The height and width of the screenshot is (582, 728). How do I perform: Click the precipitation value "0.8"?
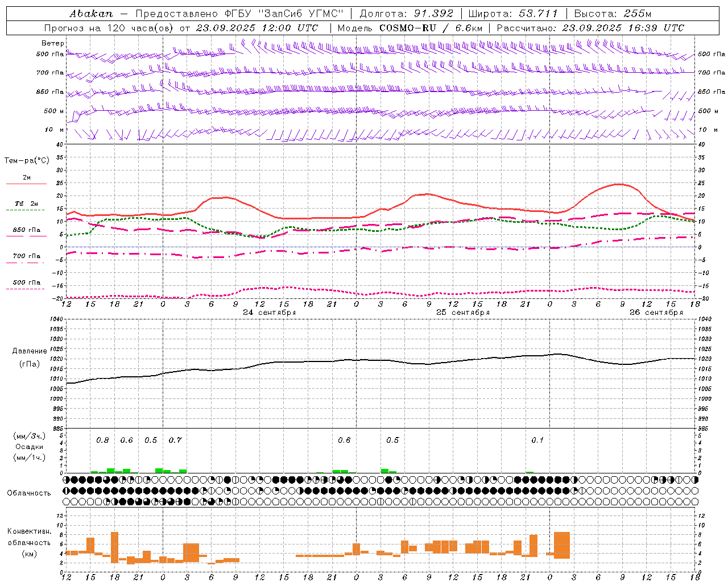pyautogui.click(x=102, y=440)
